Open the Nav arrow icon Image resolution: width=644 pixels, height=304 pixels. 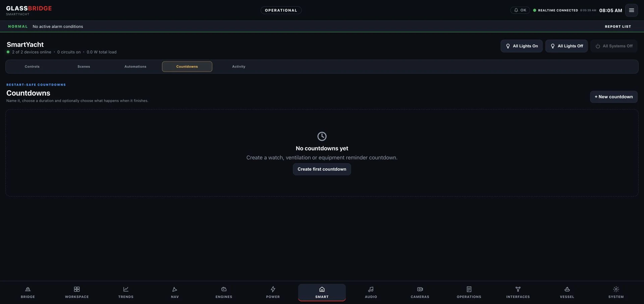coord(175,289)
